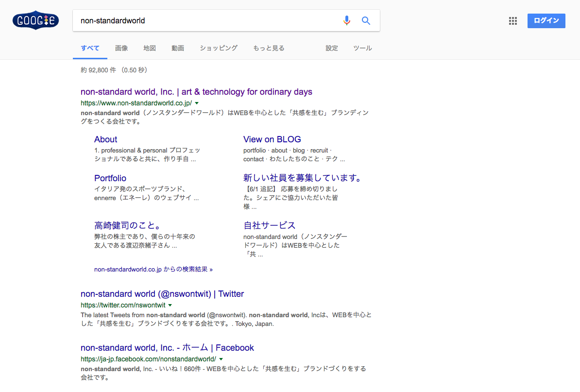580x392 pixels.
Task: Expand arrow beside ja-jp.facebook.com URL
Action: [x=221, y=359]
